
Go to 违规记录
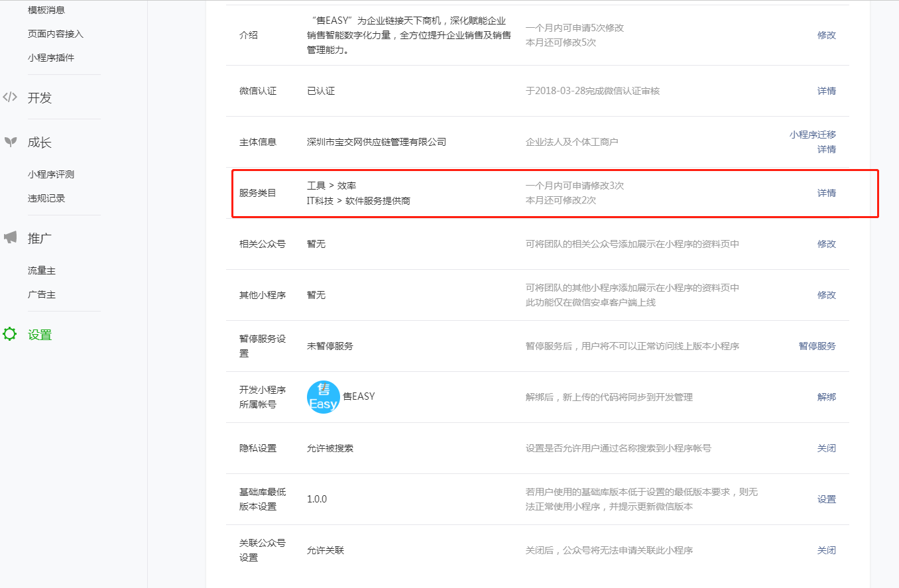pos(46,198)
